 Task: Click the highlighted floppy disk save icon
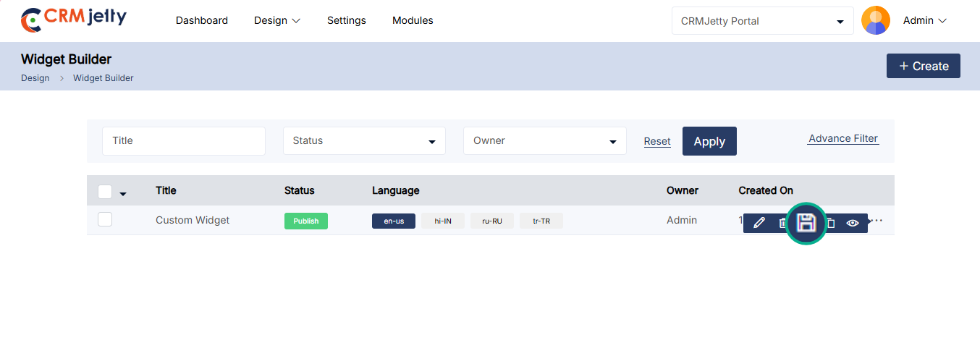pyautogui.click(x=806, y=223)
